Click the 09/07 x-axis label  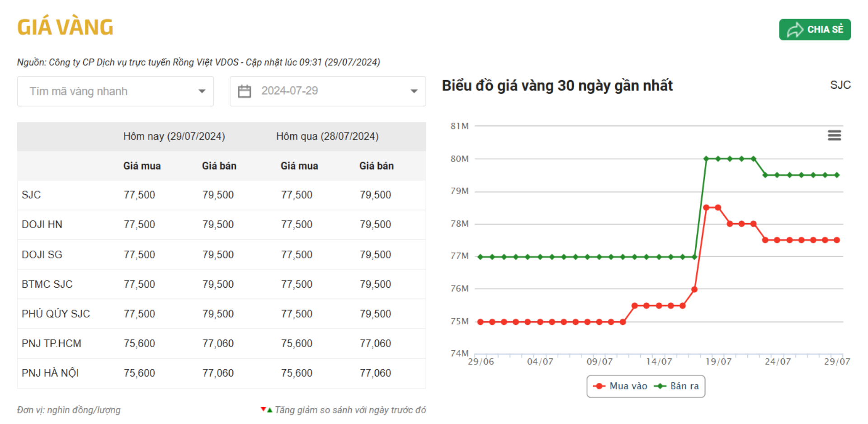[x=599, y=362]
